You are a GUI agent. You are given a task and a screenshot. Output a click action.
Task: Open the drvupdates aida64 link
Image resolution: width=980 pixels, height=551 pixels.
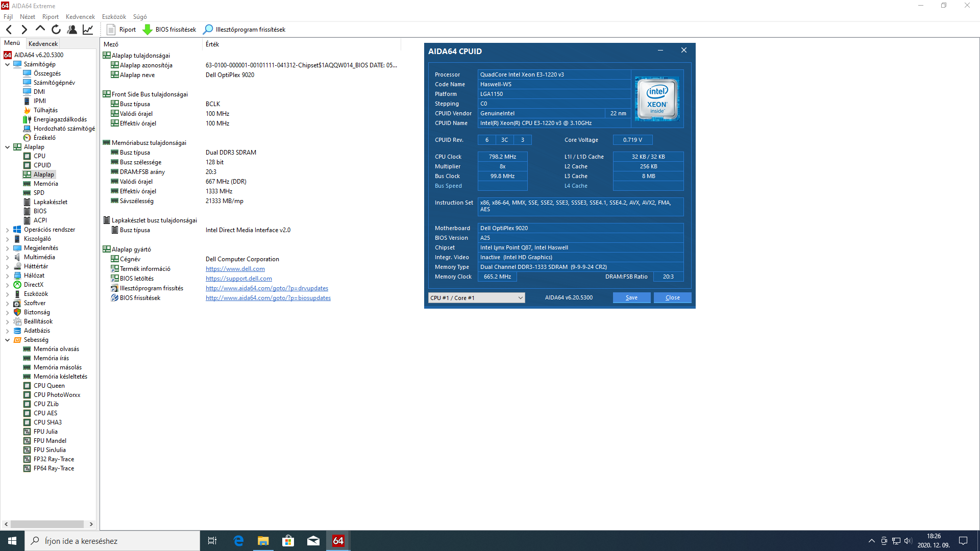tap(267, 288)
